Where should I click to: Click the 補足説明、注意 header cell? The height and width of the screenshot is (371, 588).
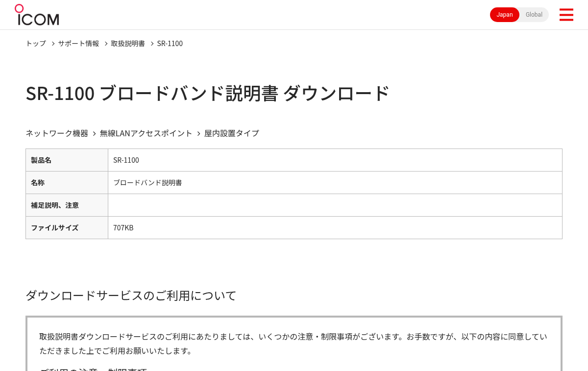67,205
